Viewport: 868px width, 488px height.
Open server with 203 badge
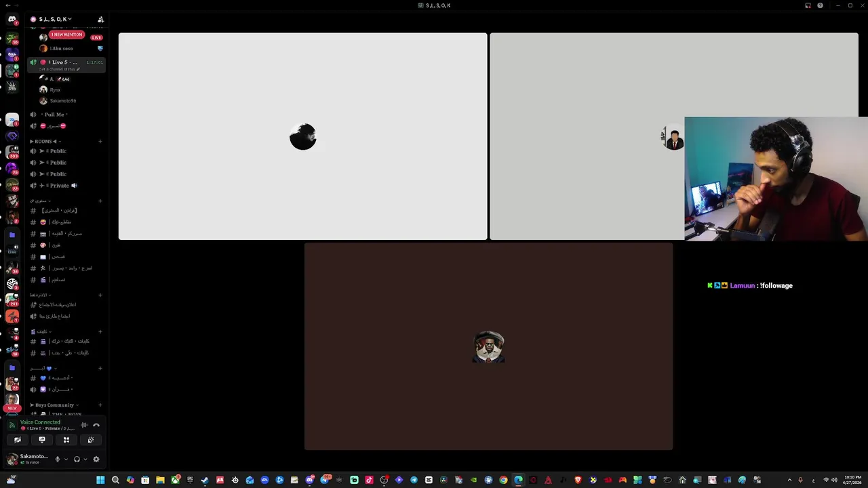12,150
